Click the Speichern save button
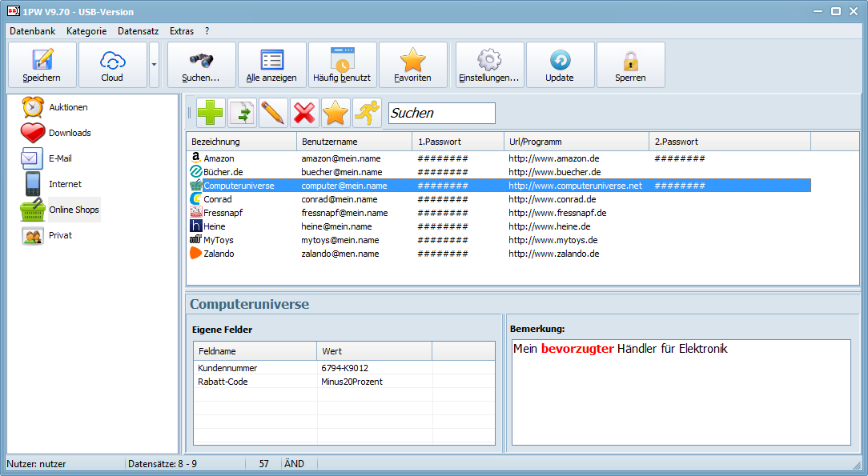Screen dimensions: 868x476 [x=42, y=66]
